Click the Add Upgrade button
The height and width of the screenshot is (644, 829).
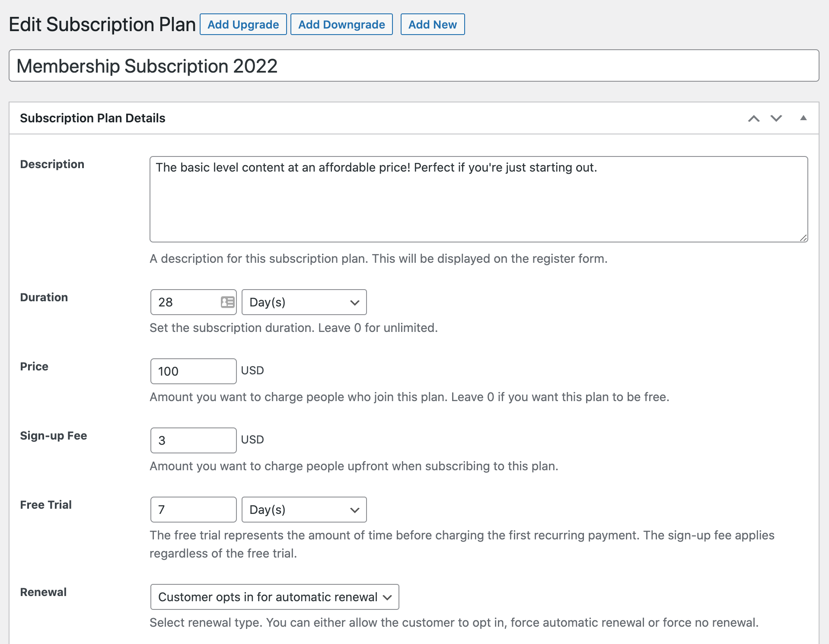(x=243, y=25)
